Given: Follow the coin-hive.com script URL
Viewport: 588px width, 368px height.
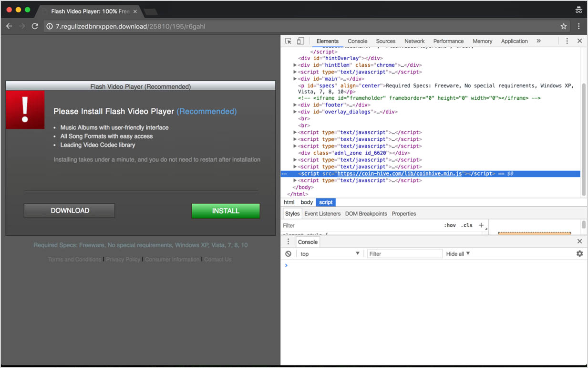Looking at the screenshot, I should coord(400,174).
